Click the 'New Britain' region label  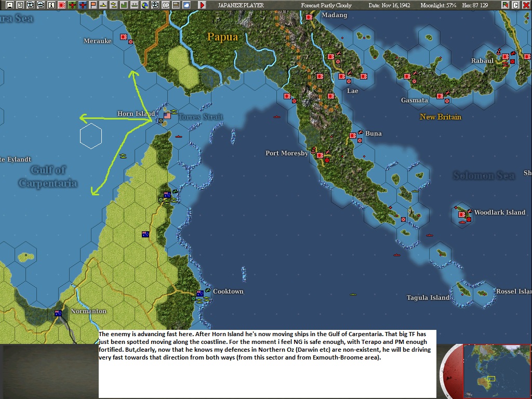click(441, 117)
